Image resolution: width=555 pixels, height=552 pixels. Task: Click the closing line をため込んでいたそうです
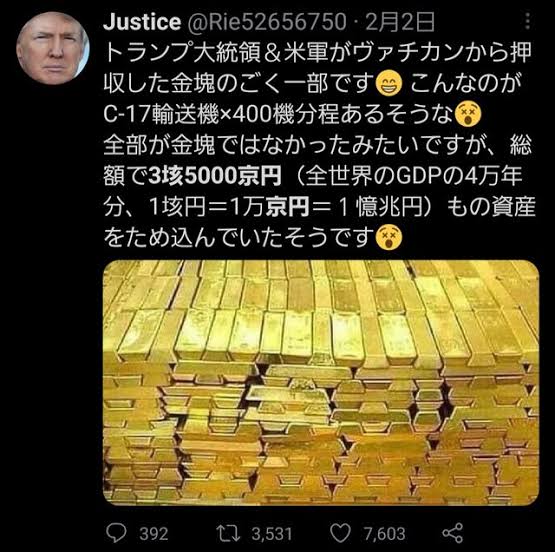[x=239, y=237]
